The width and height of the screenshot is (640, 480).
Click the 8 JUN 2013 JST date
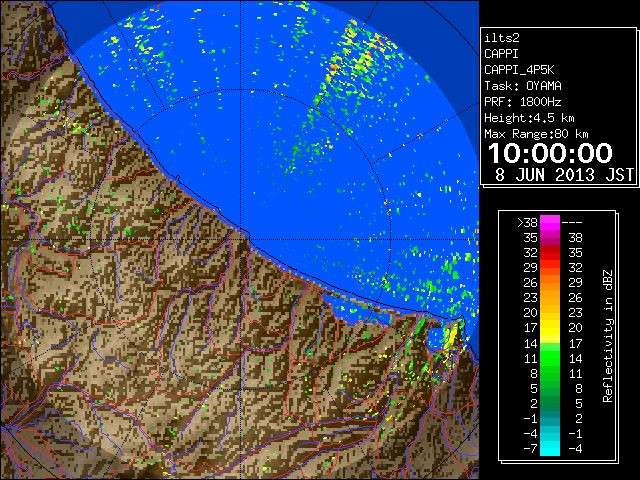(x=564, y=175)
